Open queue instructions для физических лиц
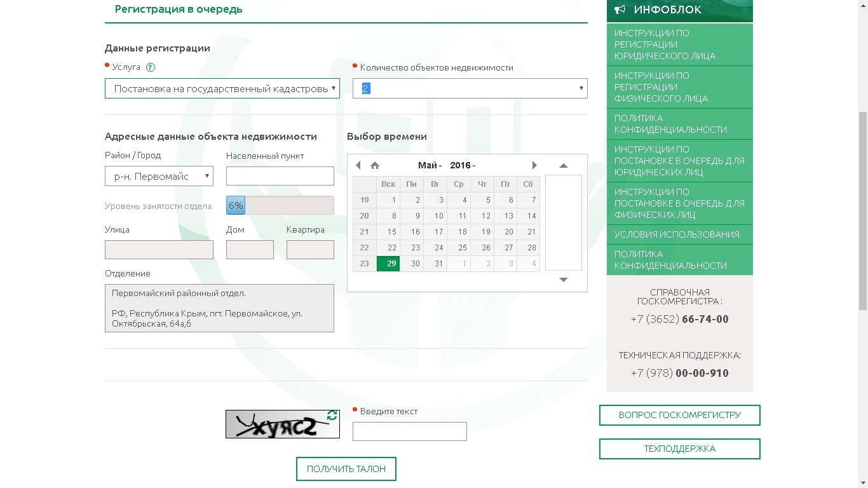This screenshot has width=868, height=488. point(680,203)
